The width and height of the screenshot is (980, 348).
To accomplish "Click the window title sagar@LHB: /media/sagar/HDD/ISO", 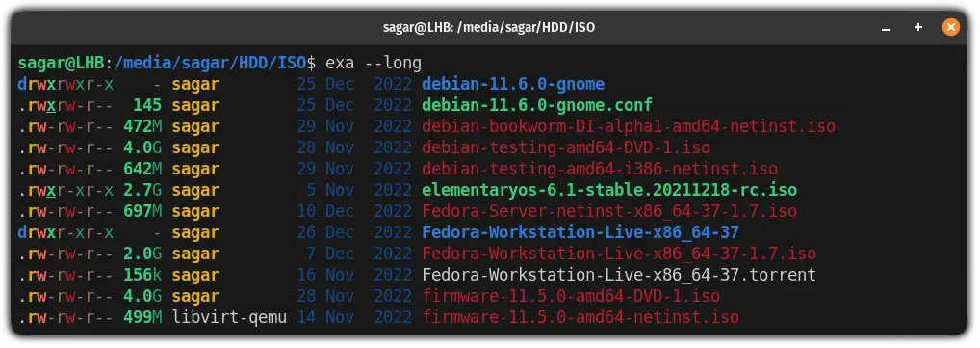I will pos(489,28).
